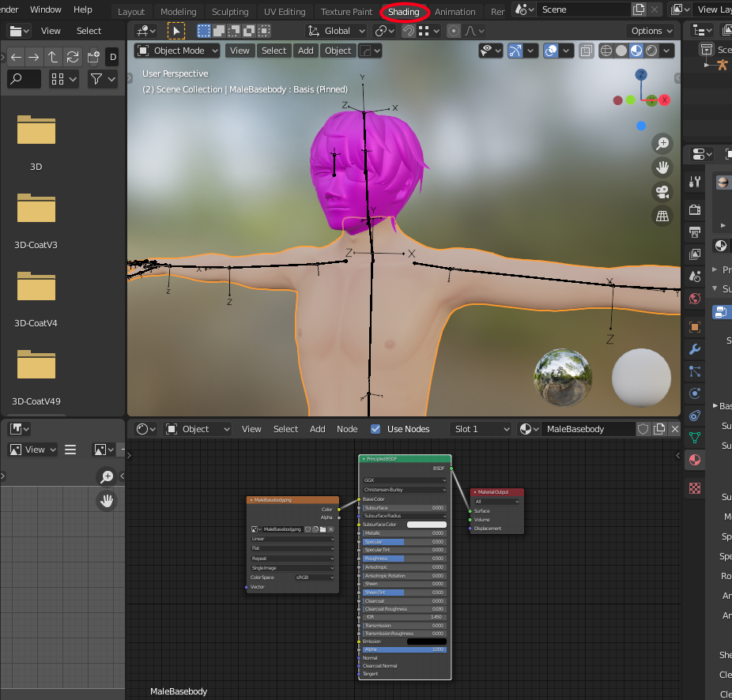
Task: Toggle proportional editing
Action: click(x=453, y=31)
